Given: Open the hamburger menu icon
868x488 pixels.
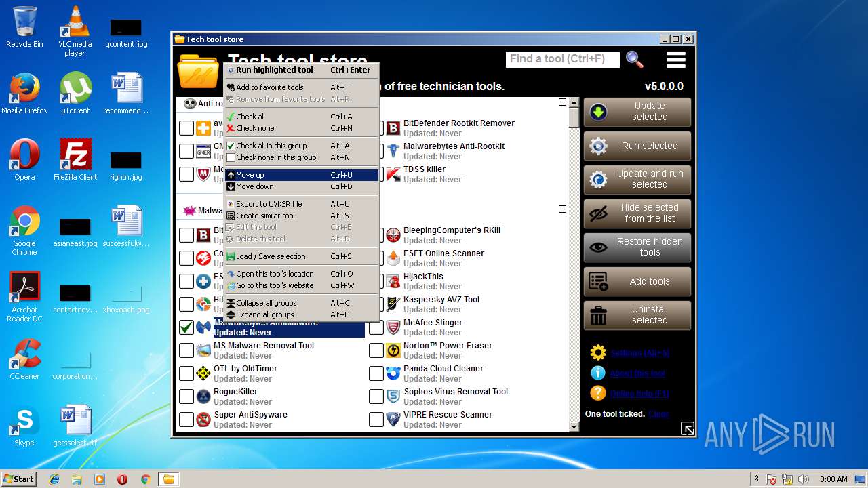Looking at the screenshot, I should [675, 60].
